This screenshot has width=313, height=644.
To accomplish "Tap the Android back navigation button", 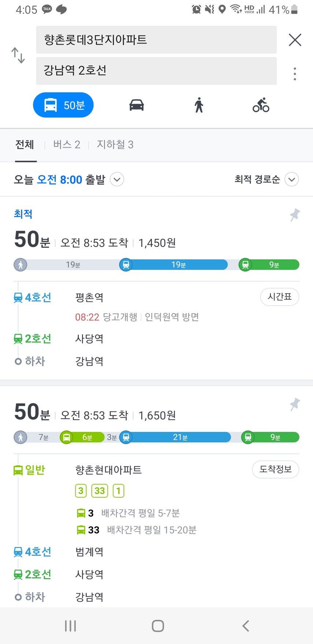I will tap(246, 626).
